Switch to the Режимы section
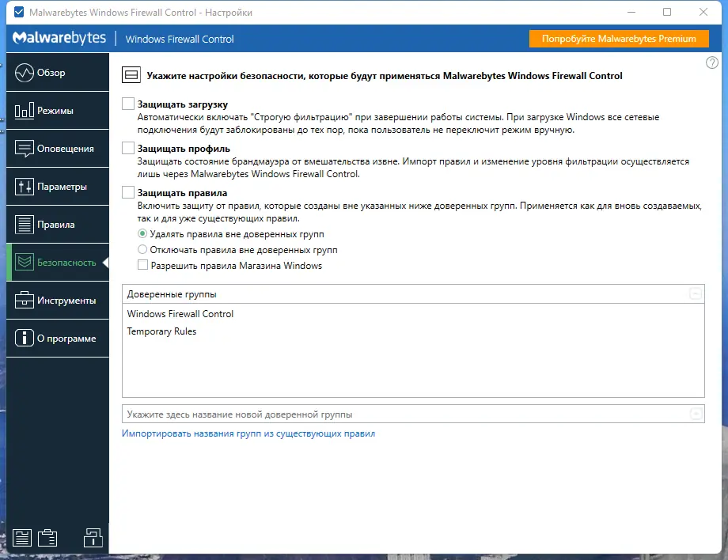The height and width of the screenshot is (560, 728). [58, 111]
